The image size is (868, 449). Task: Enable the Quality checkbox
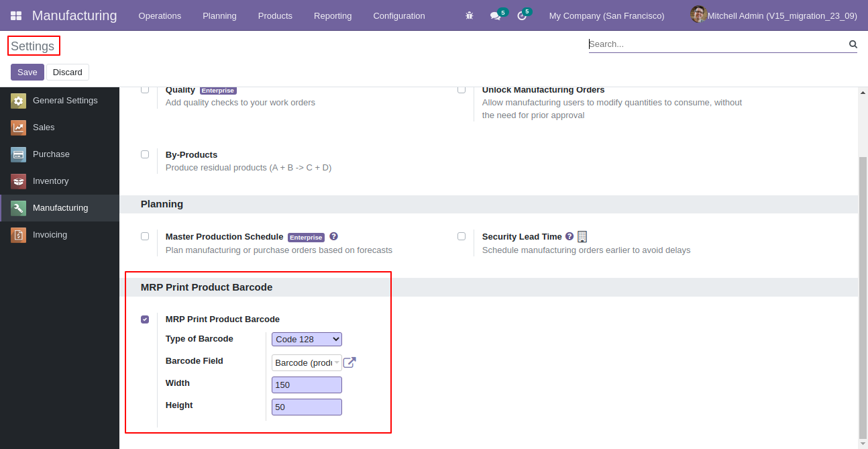[145, 89]
